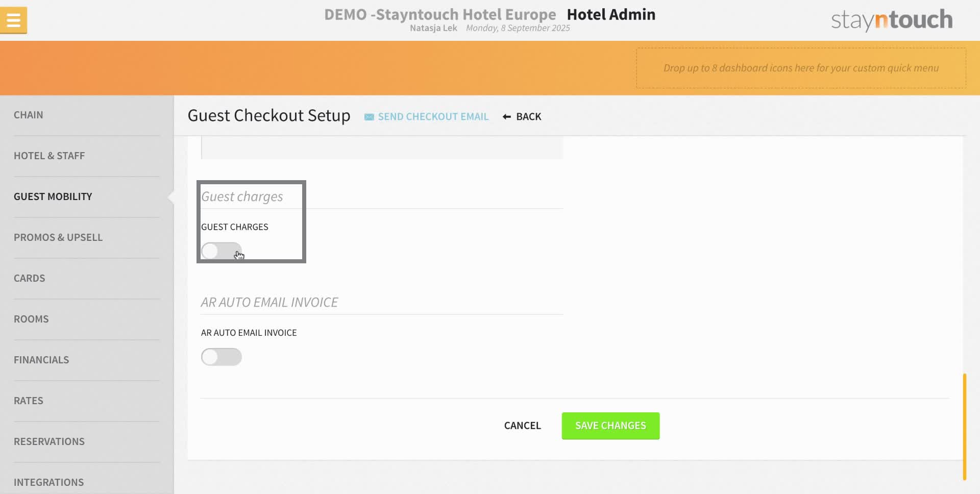Click the Send Checkout Email link

433,116
